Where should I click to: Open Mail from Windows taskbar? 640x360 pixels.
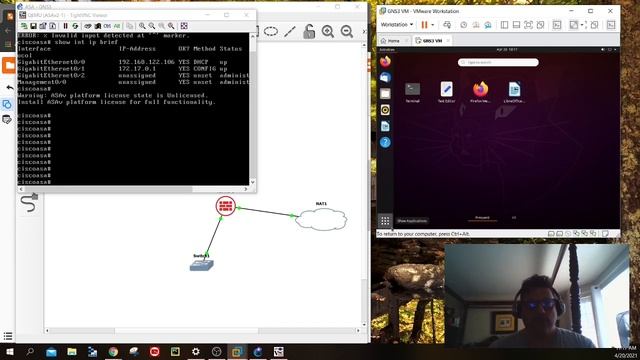tap(51, 351)
